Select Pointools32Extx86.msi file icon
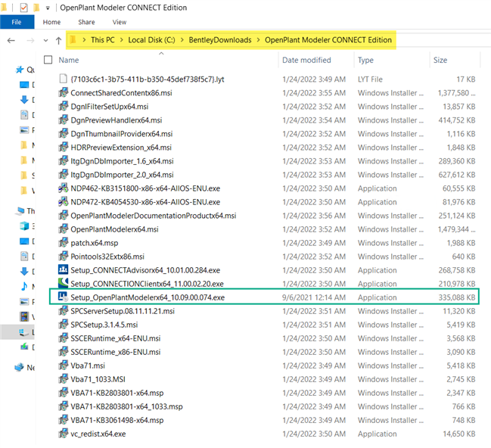The width and height of the screenshot is (491, 448). point(64,257)
